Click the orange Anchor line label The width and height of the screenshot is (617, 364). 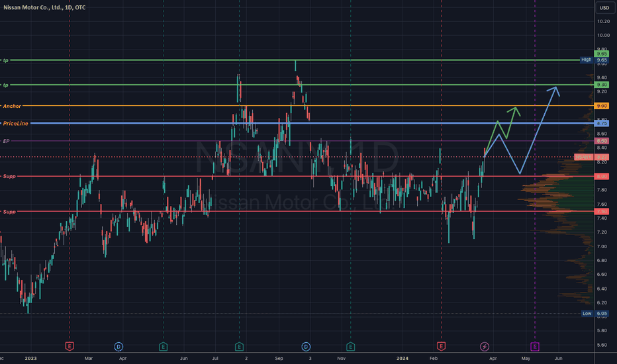pyautogui.click(x=12, y=106)
